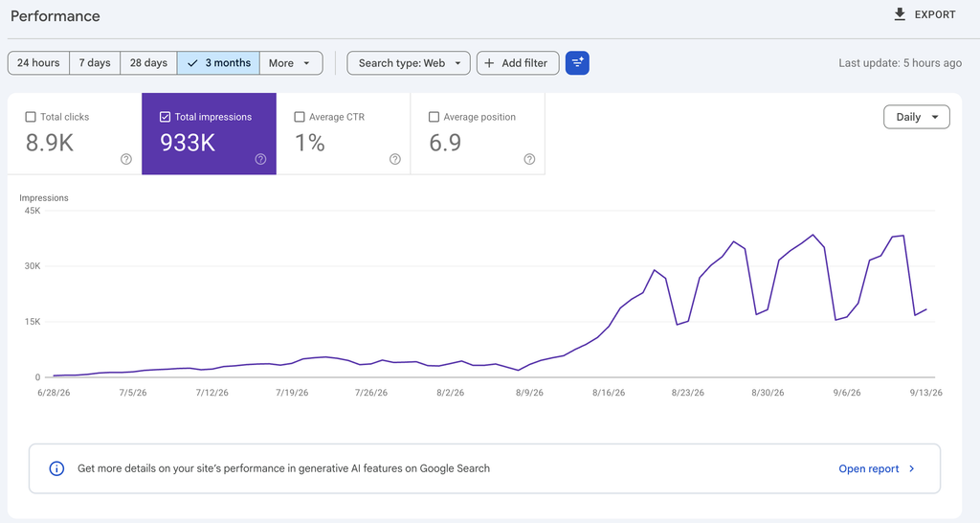Click the plus icon in Add filter
The height and width of the screenshot is (523, 980).
[489, 63]
